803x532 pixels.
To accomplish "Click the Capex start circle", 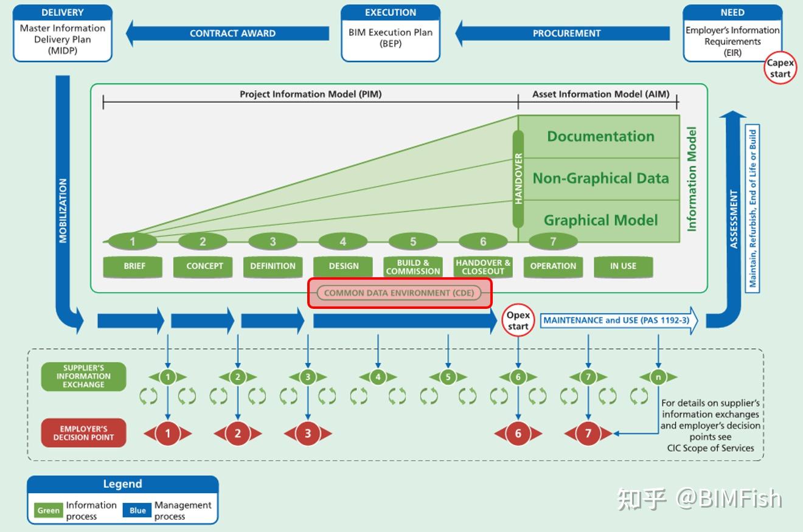I will (780, 68).
